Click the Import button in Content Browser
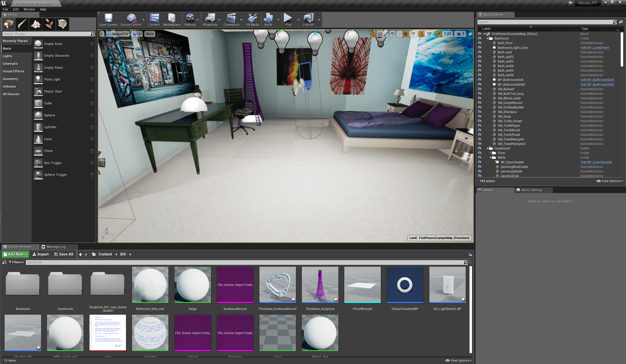626x364 pixels. 40,254
